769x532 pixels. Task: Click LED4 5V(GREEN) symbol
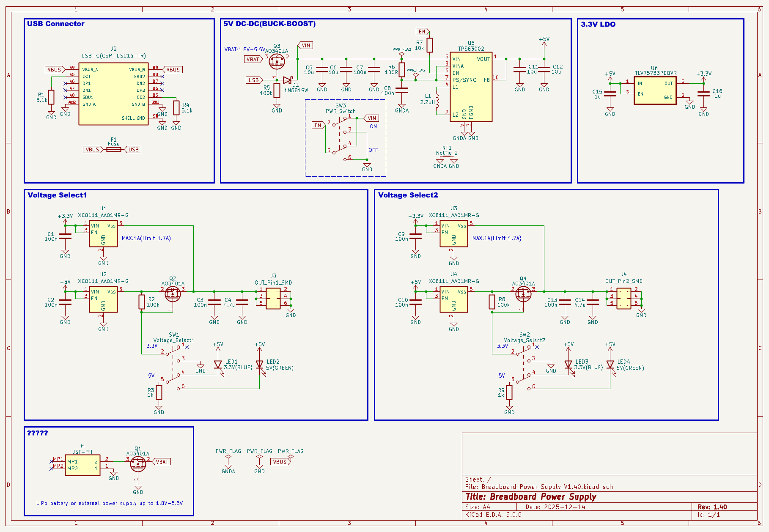click(x=610, y=365)
